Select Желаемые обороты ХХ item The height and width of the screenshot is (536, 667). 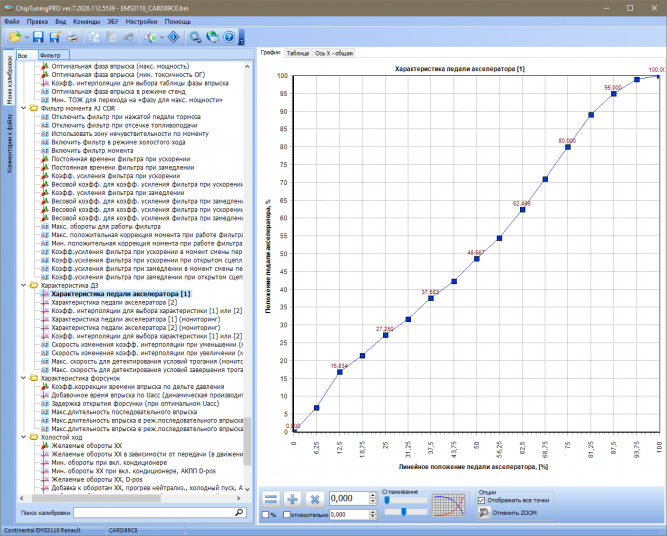(x=86, y=446)
